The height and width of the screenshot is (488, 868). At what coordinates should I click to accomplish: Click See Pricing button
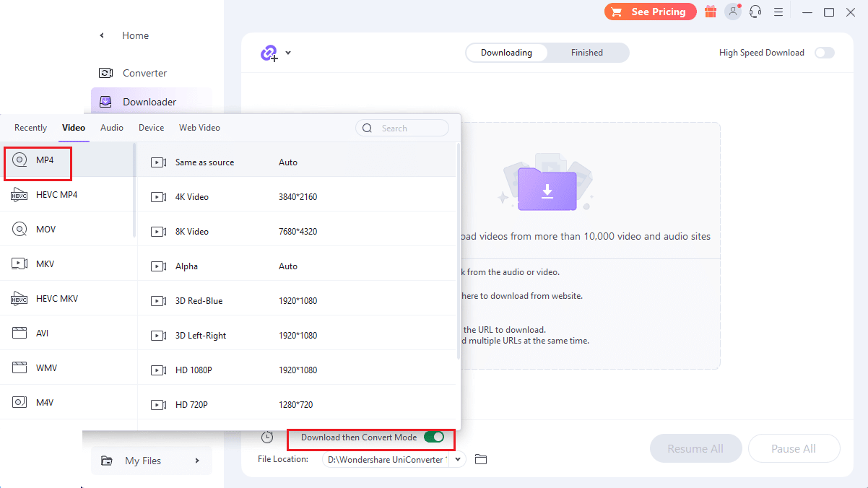[650, 12]
